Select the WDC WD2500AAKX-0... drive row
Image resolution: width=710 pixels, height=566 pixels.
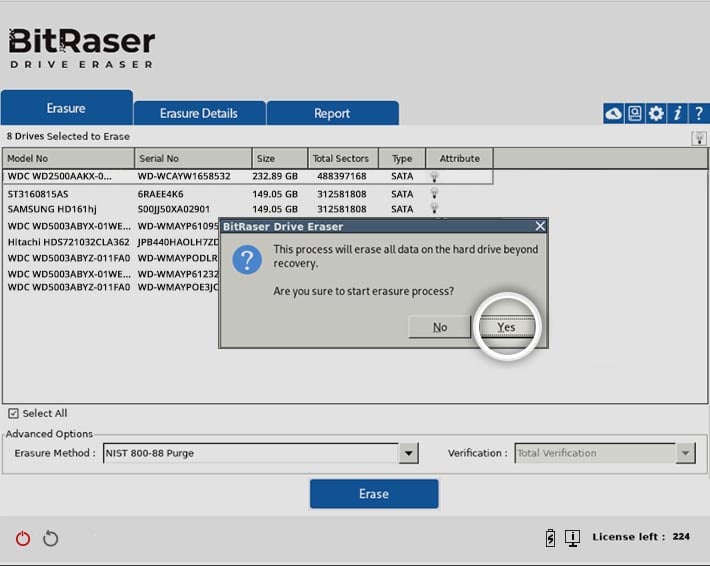coord(248,176)
